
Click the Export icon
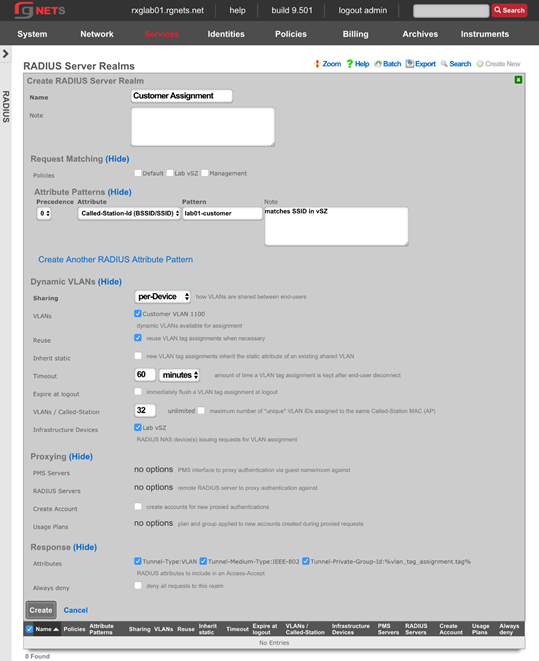click(410, 64)
